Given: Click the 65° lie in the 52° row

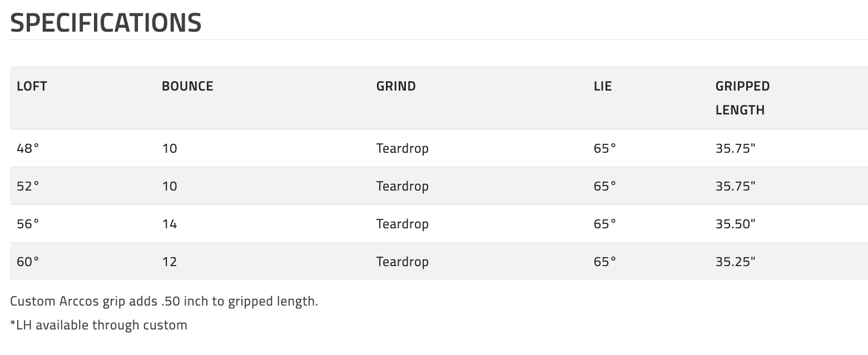Looking at the screenshot, I should [605, 186].
